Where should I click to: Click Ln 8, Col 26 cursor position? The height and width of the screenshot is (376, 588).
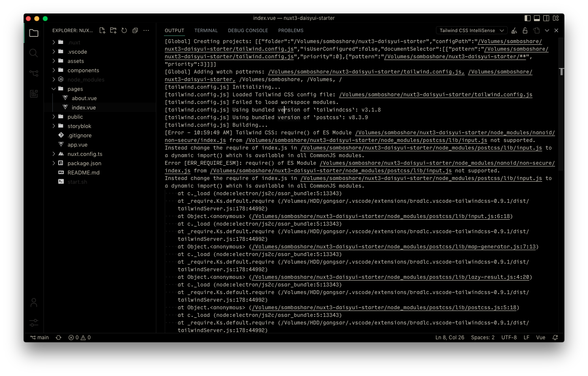click(450, 338)
